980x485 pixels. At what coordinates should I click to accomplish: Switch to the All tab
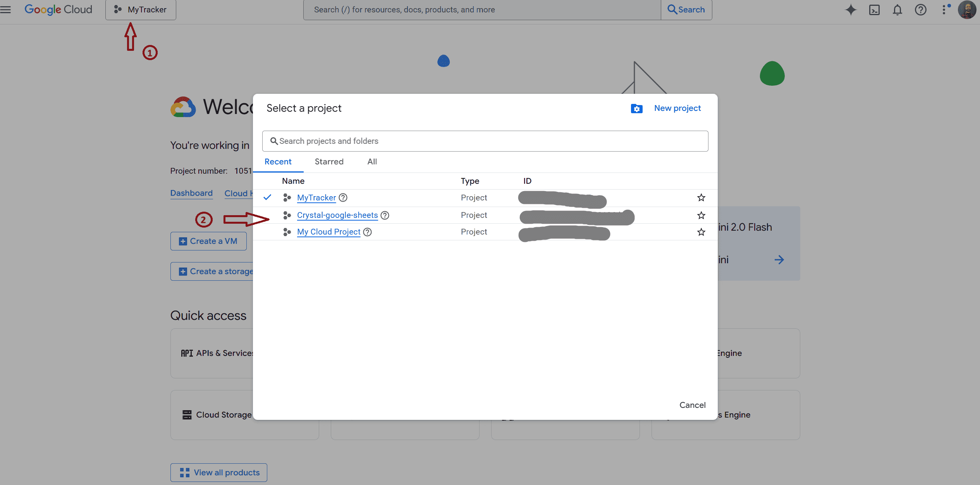(x=372, y=162)
